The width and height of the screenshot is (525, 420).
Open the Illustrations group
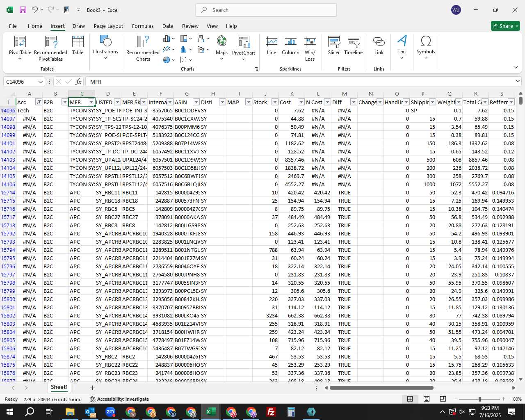[105, 47]
